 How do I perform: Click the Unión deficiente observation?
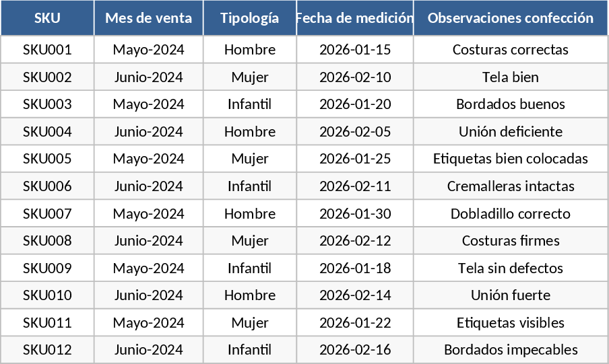pyautogui.click(x=510, y=132)
